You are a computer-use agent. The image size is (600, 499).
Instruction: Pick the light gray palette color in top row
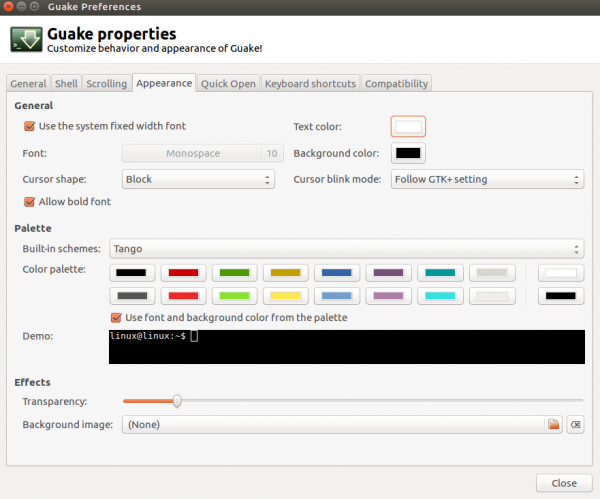[492, 273]
